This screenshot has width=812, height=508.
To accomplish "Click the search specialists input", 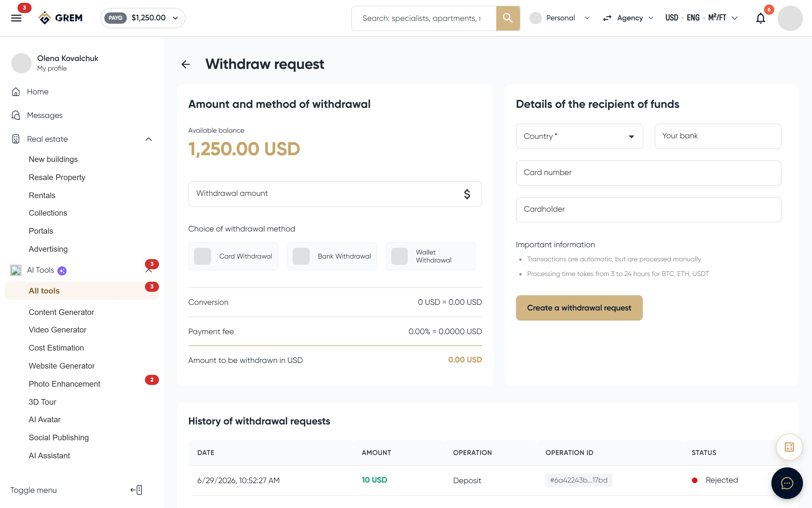I will 424,18.
